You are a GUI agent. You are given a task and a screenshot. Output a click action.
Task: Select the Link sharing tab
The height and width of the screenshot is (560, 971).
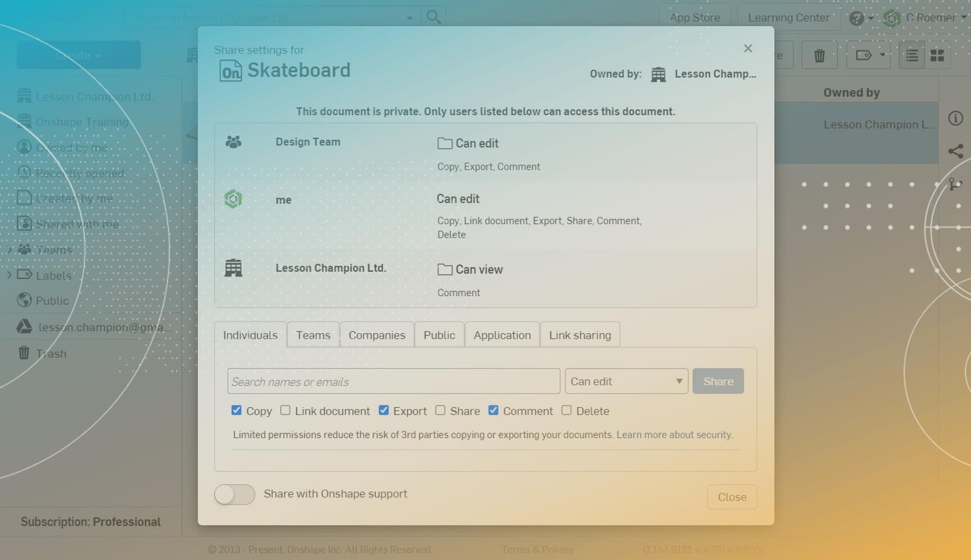(580, 335)
